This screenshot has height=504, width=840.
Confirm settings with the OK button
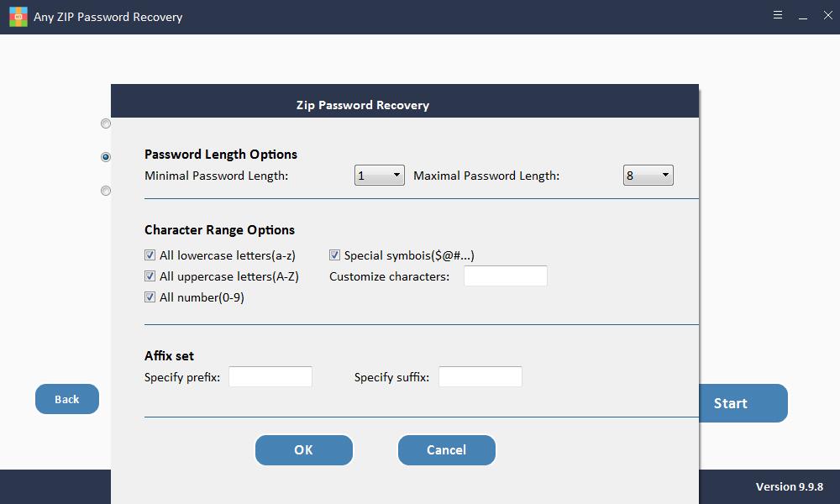(x=304, y=450)
